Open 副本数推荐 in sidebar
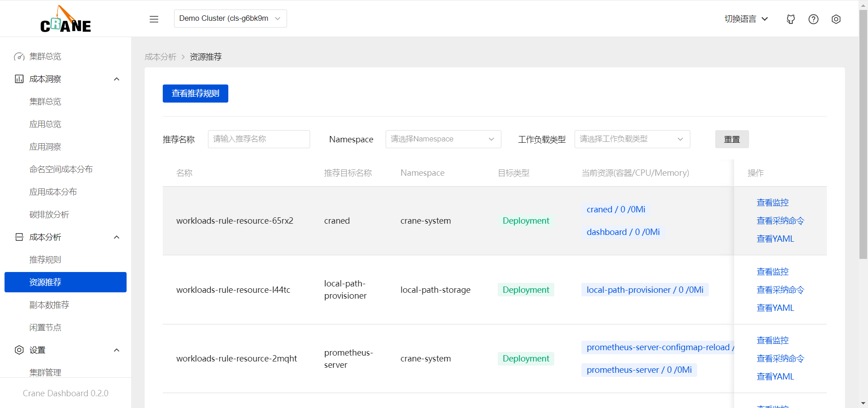The height and width of the screenshot is (408, 868). pyautogui.click(x=66, y=305)
